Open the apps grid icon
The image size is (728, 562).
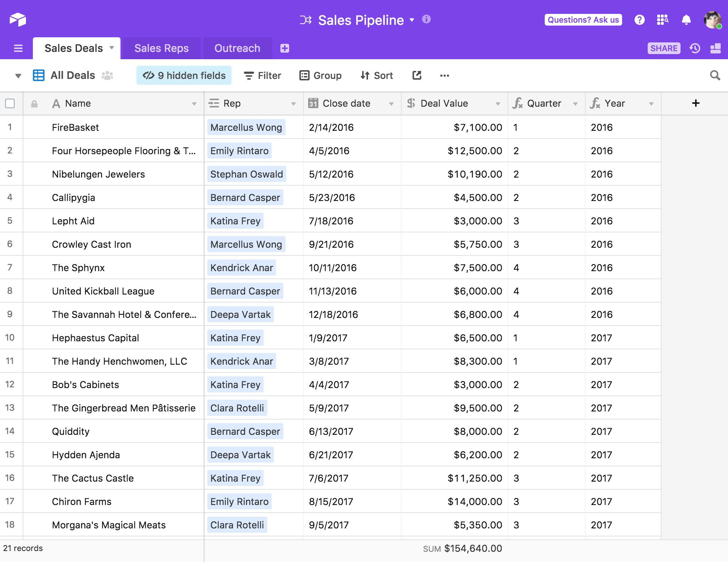662,20
